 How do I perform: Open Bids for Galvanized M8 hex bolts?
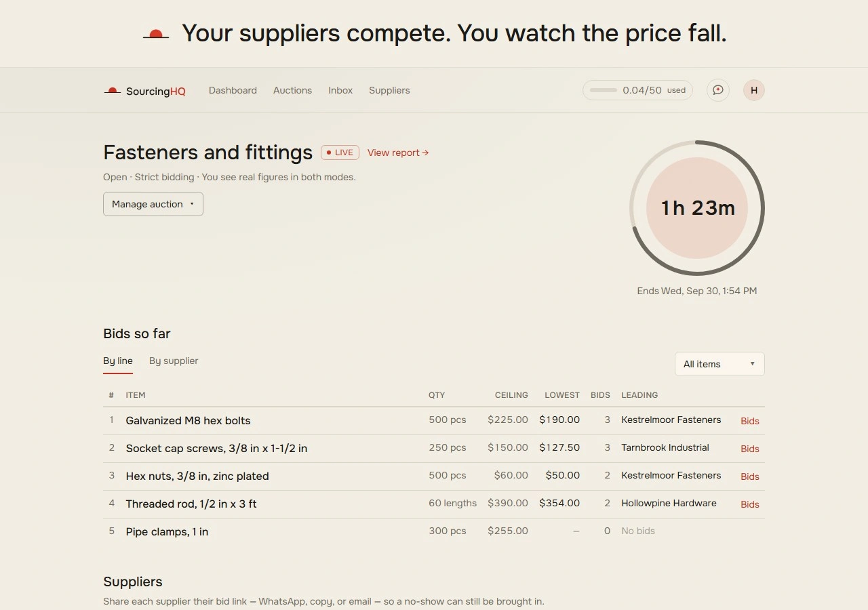pyautogui.click(x=750, y=421)
